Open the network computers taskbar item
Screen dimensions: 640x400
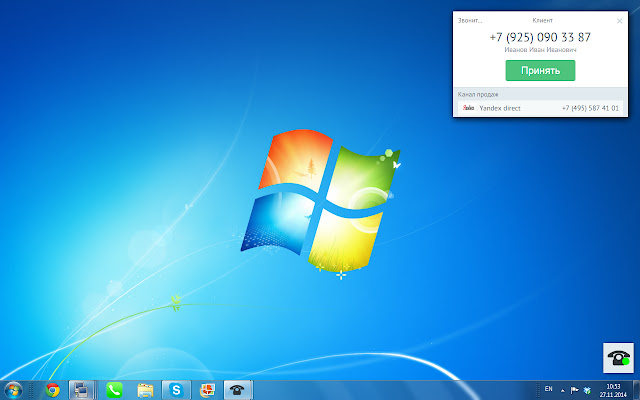coord(81,390)
